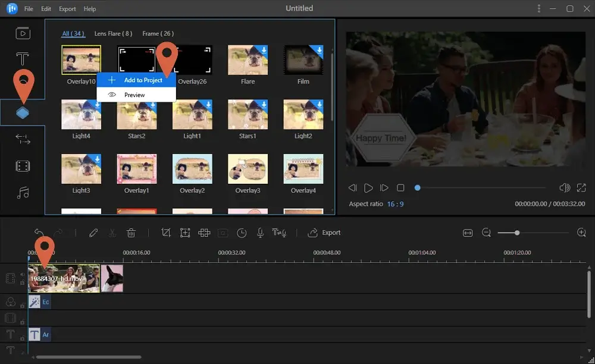Preview the selected overlay effect
595x364 pixels.
(133, 94)
